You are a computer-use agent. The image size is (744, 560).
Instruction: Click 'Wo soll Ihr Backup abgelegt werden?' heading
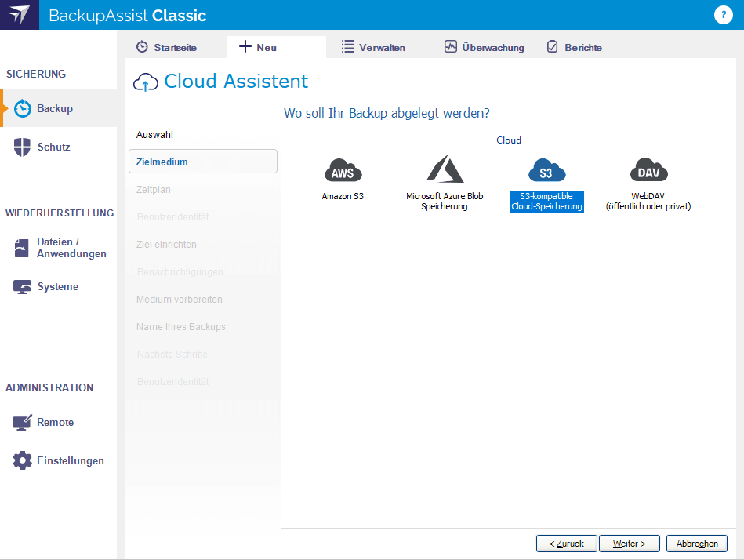387,113
